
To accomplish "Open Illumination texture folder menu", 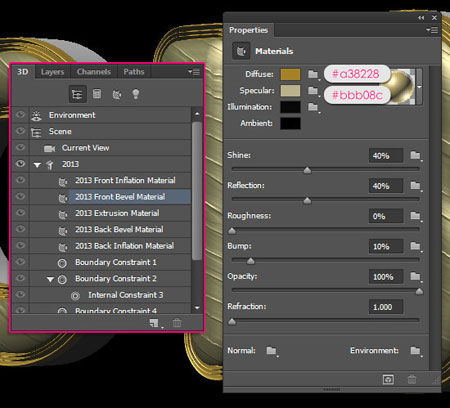I will (313, 107).
